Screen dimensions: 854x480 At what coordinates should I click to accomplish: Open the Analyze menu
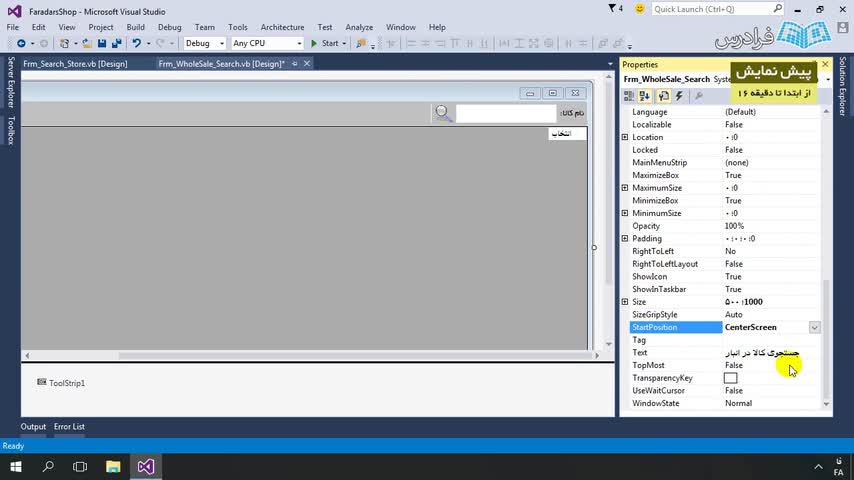pos(359,27)
